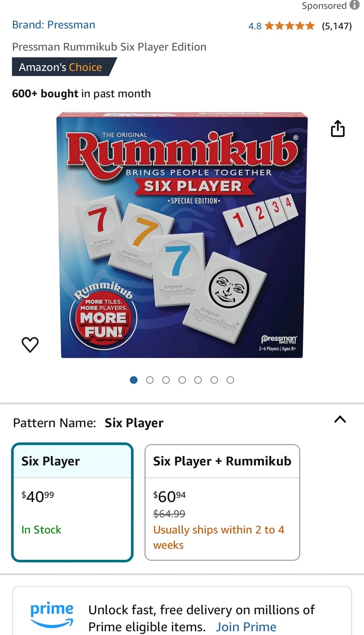The image size is (364, 635).
Task: Add item to wishlist with heart icon
Action: (x=30, y=344)
